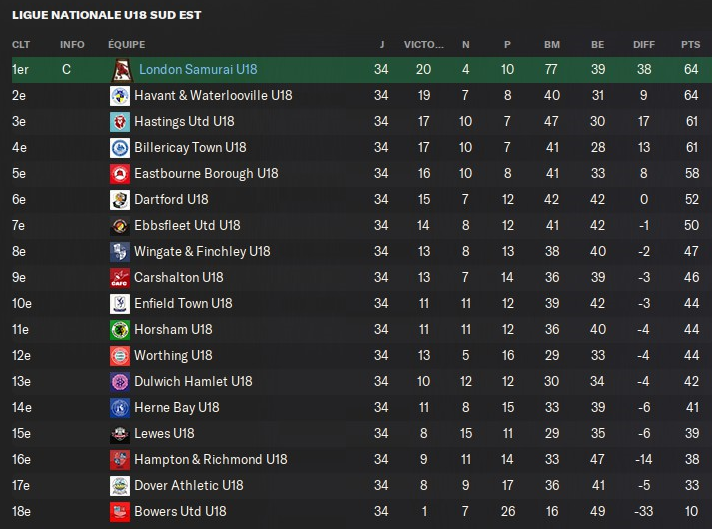Click the Hastings Utd U18 club badge

[119, 122]
